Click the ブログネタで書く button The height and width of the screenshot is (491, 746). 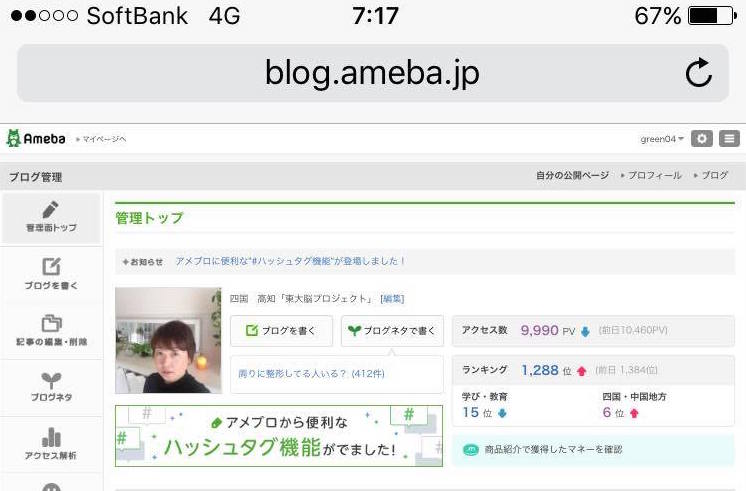392,331
